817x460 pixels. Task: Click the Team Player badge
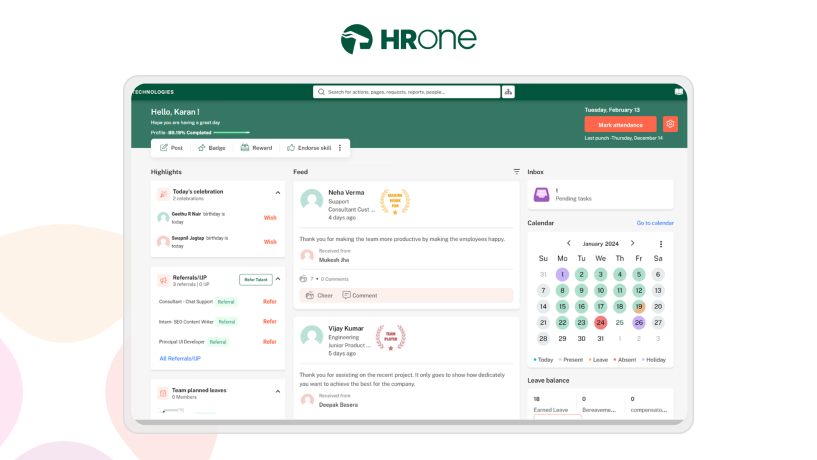[x=391, y=338]
